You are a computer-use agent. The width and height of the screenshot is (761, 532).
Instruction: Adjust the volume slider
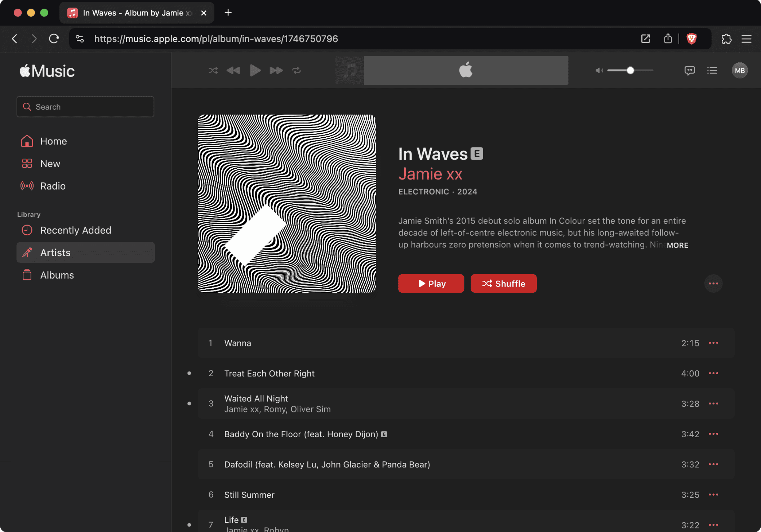tap(630, 70)
